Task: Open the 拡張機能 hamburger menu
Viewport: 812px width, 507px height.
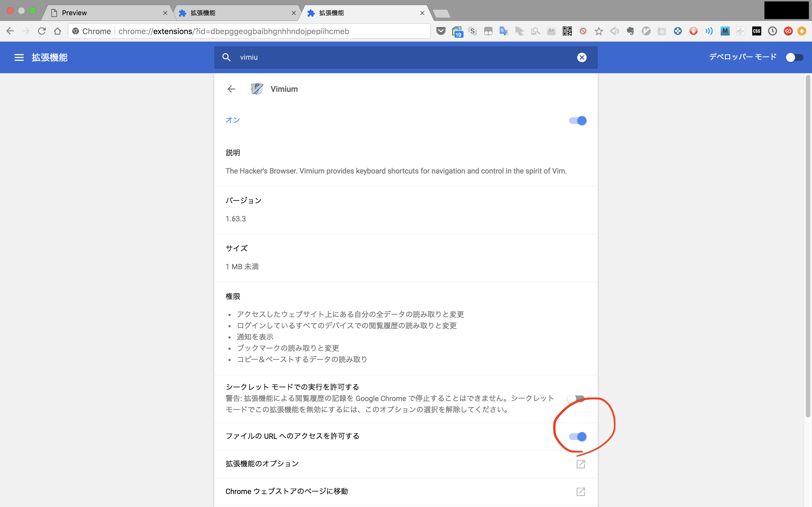Action: pyautogui.click(x=19, y=57)
